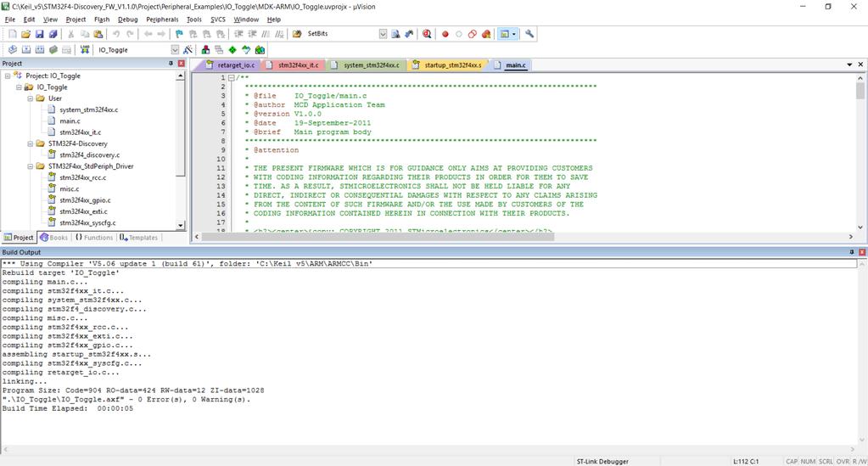Kill all breakpoints in the toolbar
This screenshot has width=868, height=466.
pos(486,34)
